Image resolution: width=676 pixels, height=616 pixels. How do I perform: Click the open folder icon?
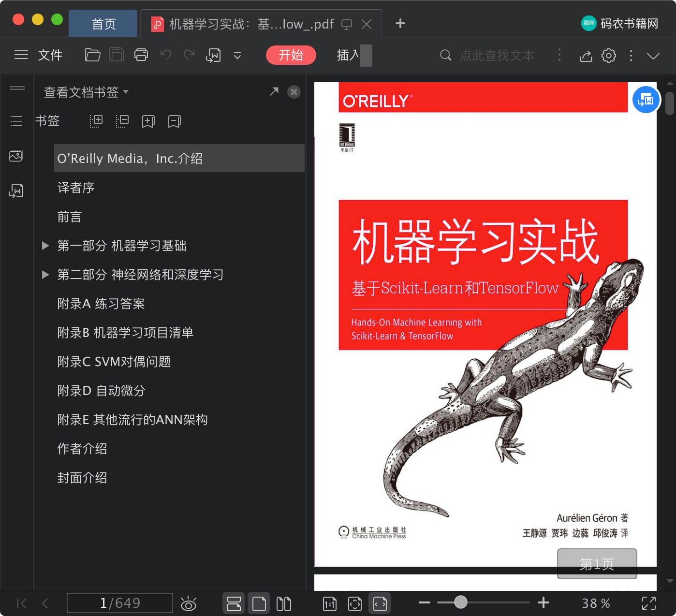92,55
